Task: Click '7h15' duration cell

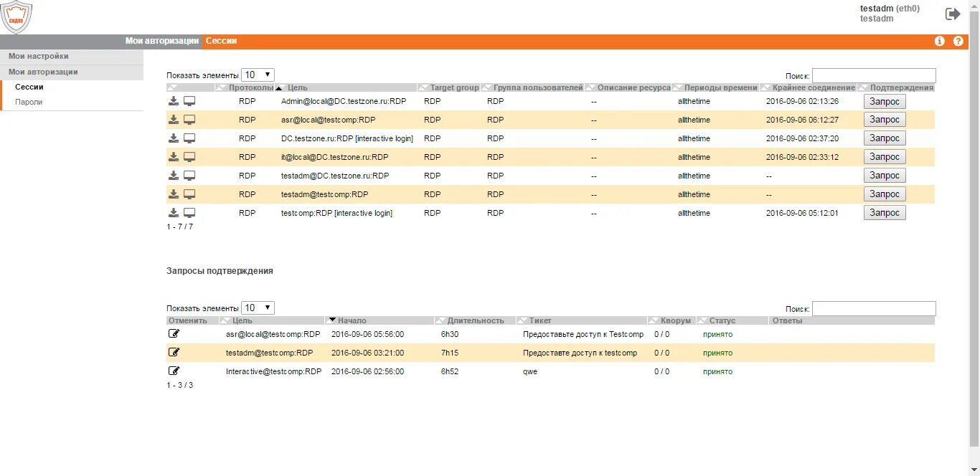Action: pos(450,353)
